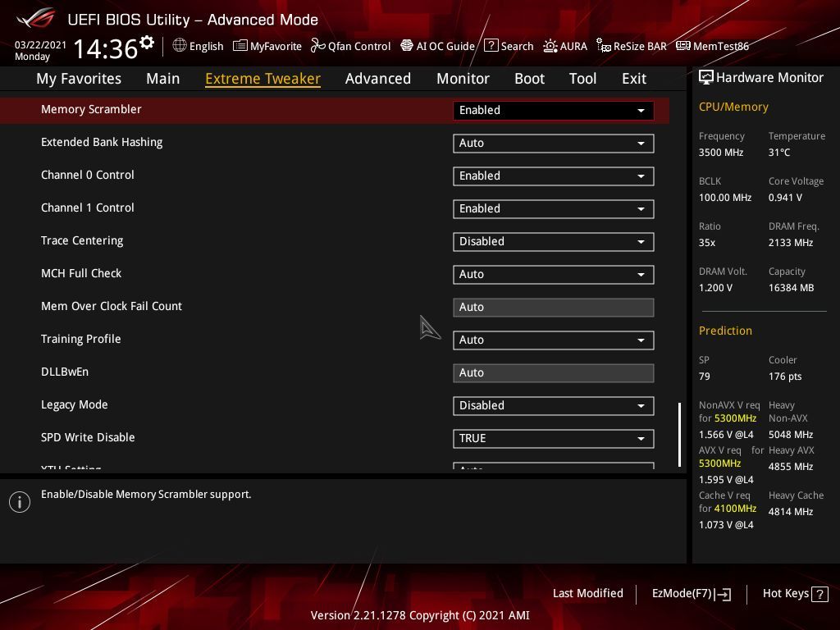Click the ROG logo
The image size is (840, 630).
pos(35,18)
